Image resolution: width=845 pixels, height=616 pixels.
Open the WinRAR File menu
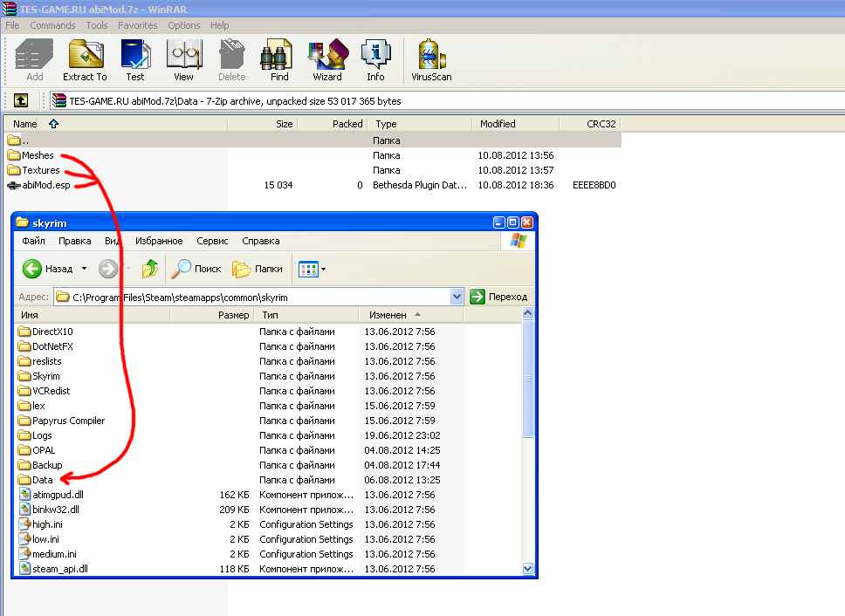pyautogui.click(x=12, y=25)
